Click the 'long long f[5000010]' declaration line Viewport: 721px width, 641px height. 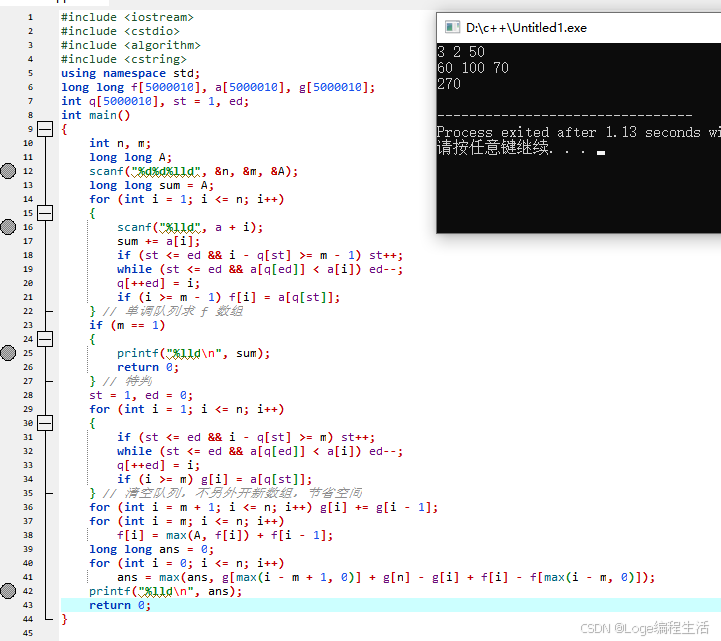pyautogui.click(x=218, y=87)
